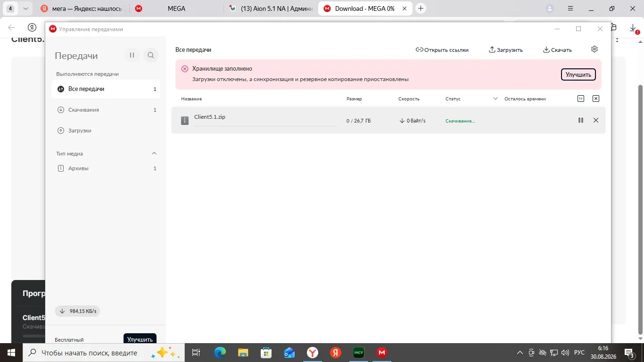Click the taskbar search box
Image resolution: width=644 pixels, height=362 pixels.
pyautogui.click(x=103, y=353)
